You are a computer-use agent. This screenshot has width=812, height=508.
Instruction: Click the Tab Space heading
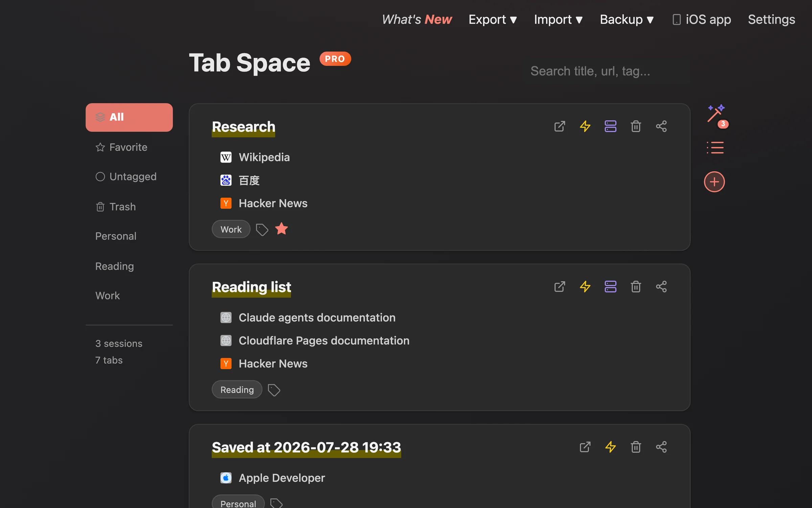pos(250,63)
